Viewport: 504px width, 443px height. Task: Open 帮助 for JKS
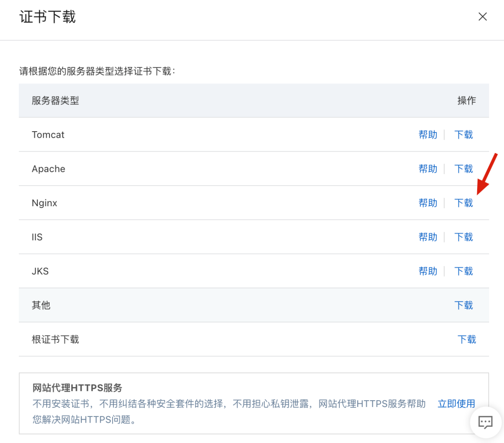pyautogui.click(x=428, y=271)
